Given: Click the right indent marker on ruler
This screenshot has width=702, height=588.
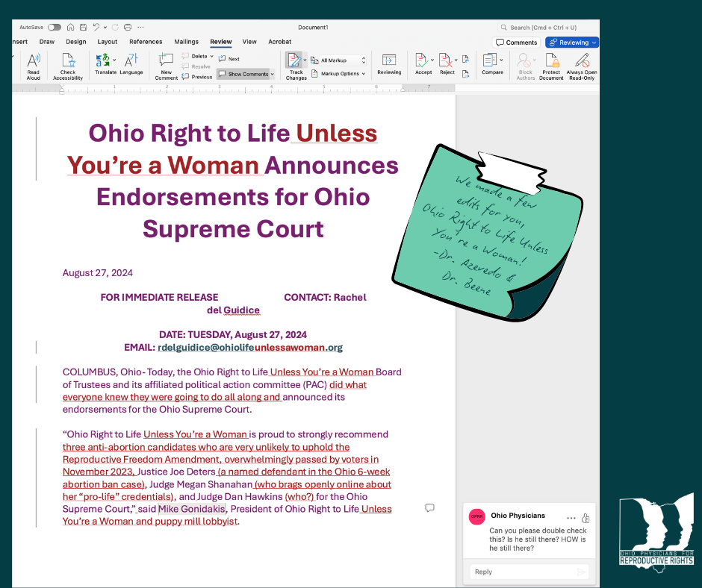Looking at the screenshot, I should [403, 90].
